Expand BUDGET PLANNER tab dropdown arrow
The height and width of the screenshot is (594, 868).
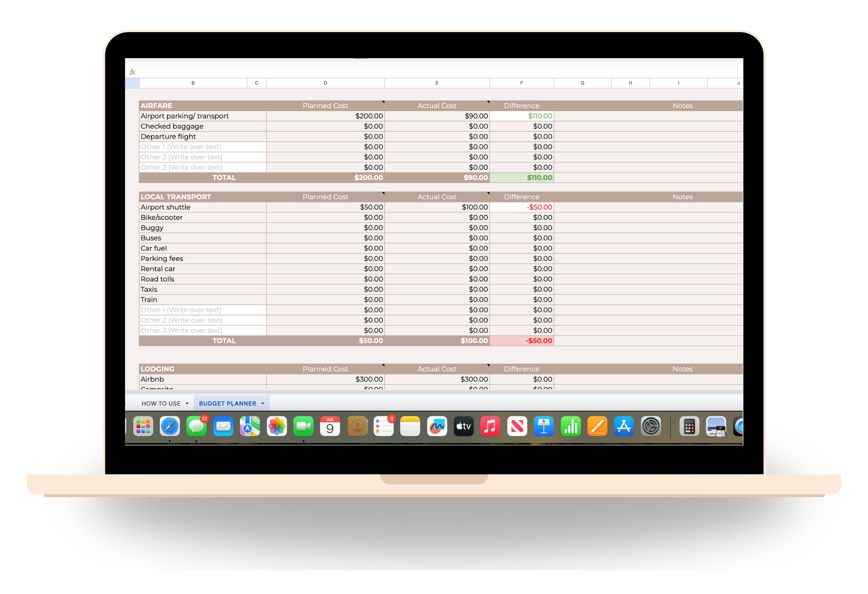point(263,403)
